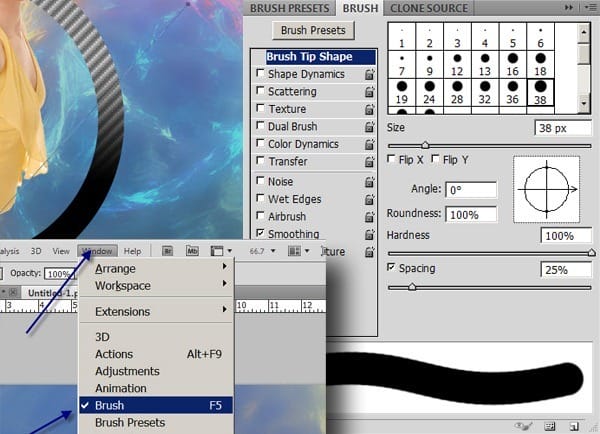The image size is (600, 434).
Task: Toggle the lock icon beside Texture
Action: [x=369, y=109]
